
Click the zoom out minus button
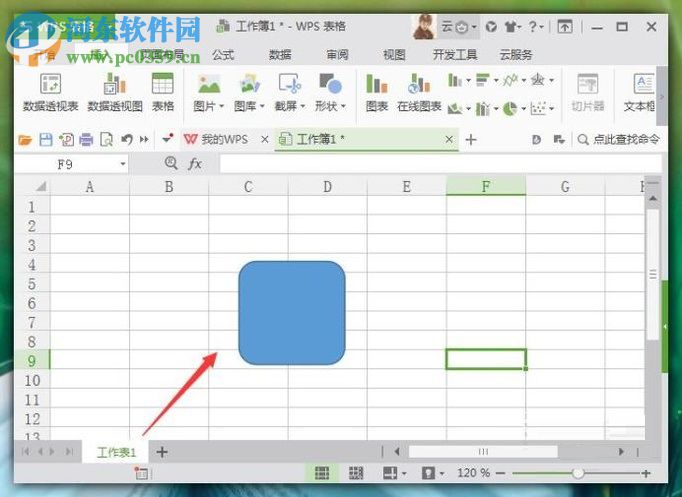tap(500, 473)
